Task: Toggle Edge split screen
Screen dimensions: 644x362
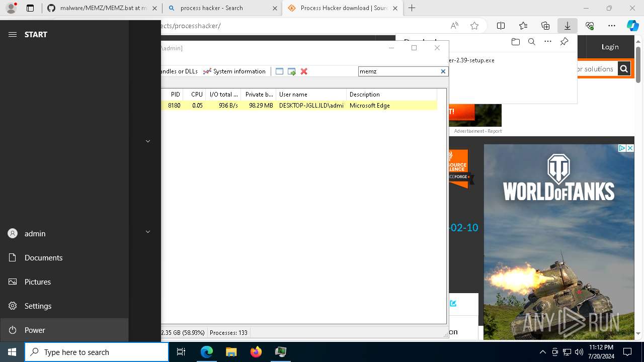Action: (x=501, y=26)
